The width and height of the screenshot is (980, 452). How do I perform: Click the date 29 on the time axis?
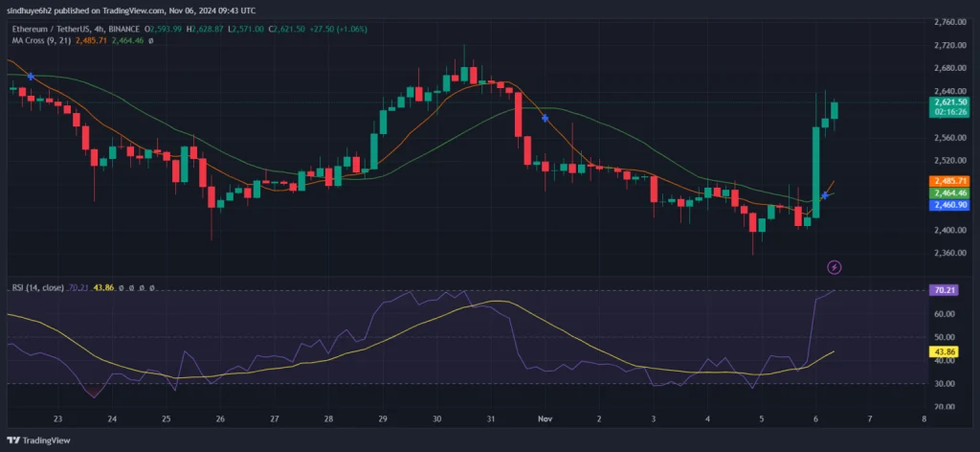coord(383,418)
